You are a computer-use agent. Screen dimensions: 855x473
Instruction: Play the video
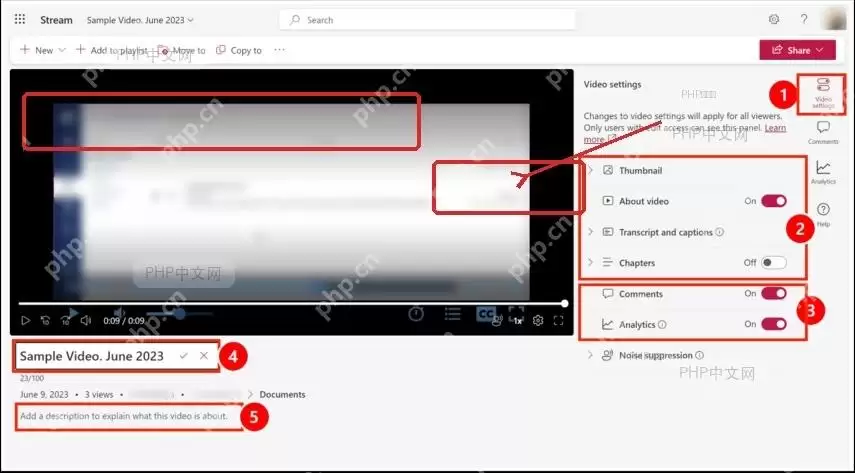click(25, 320)
